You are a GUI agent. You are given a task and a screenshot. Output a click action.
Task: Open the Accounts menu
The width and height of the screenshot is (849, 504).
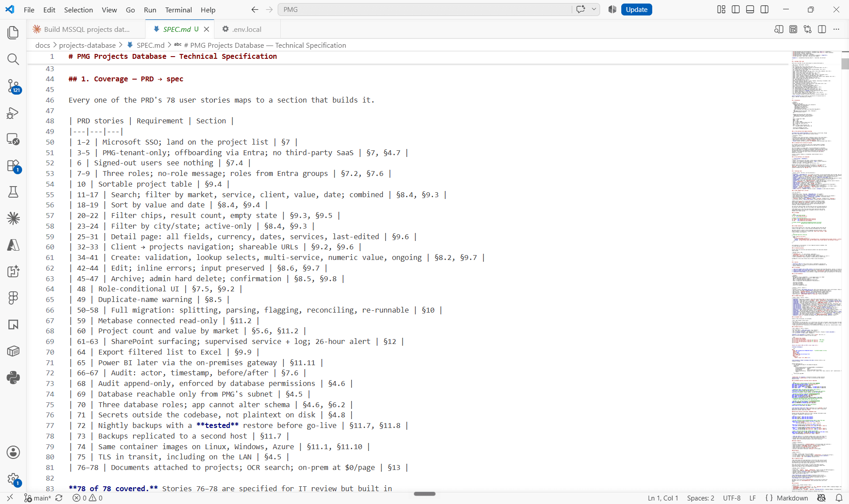point(13,452)
